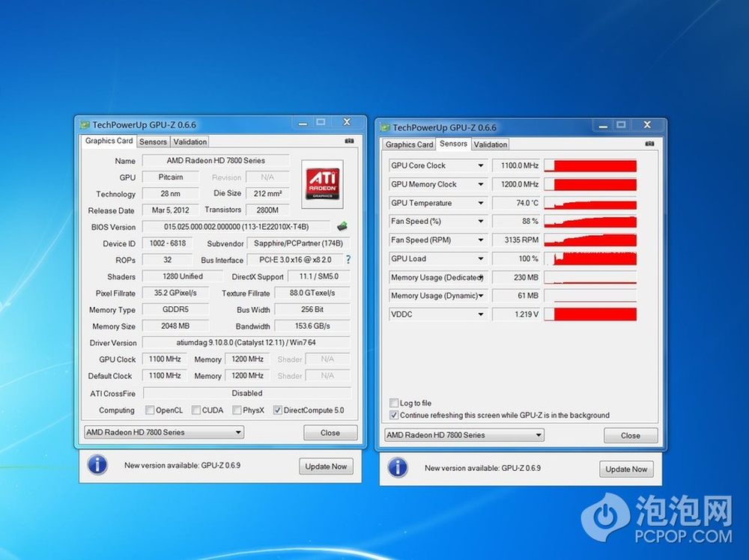This screenshot has height=560, width=749.
Task: Enable the OpenCL checkbox
Action: pyautogui.click(x=150, y=410)
